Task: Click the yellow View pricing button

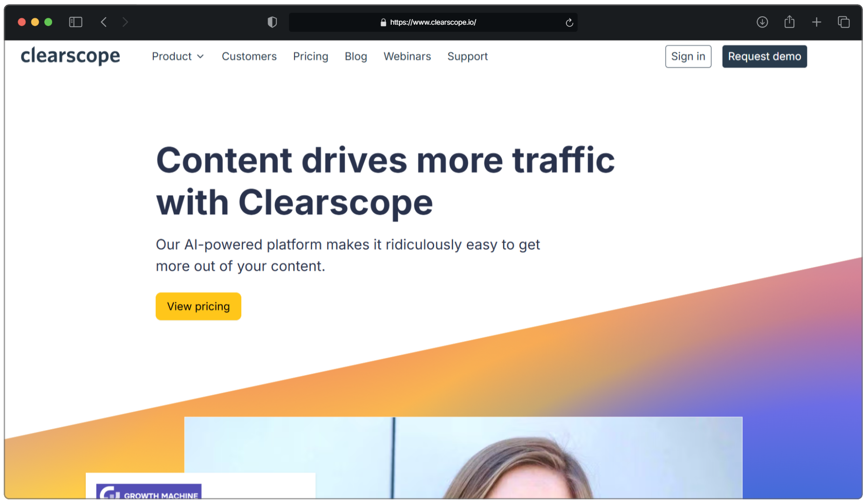Action: (x=198, y=306)
